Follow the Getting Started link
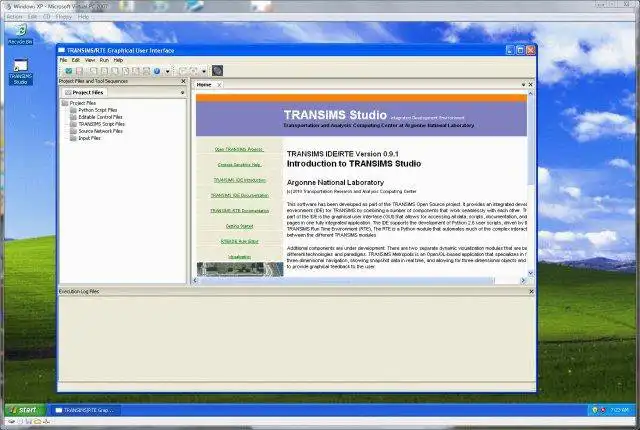Image resolution: width=640 pixels, height=430 pixels. pyautogui.click(x=240, y=226)
